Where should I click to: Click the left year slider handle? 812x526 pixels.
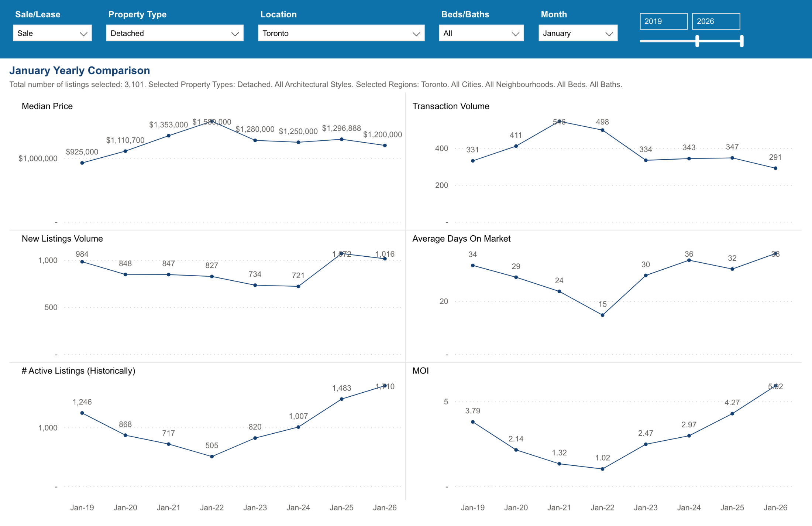point(697,41)
